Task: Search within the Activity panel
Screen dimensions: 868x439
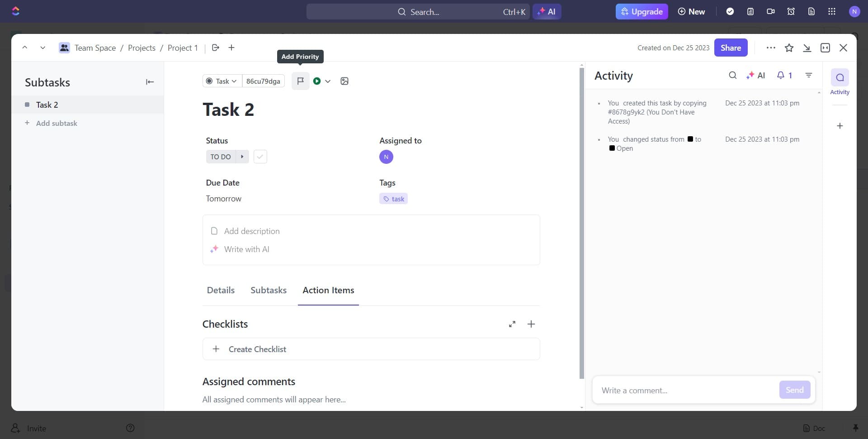Action: (x=732, y=76)
